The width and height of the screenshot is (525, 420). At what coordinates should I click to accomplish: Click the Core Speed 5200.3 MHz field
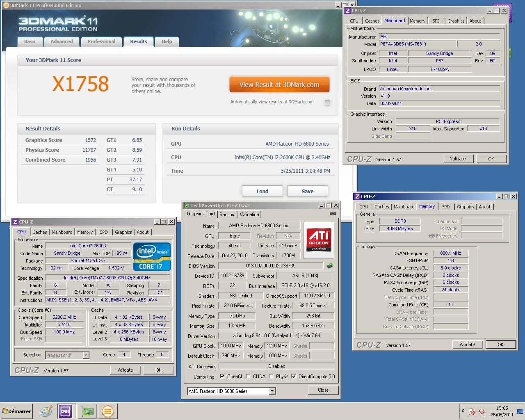(x=64, y=317)
